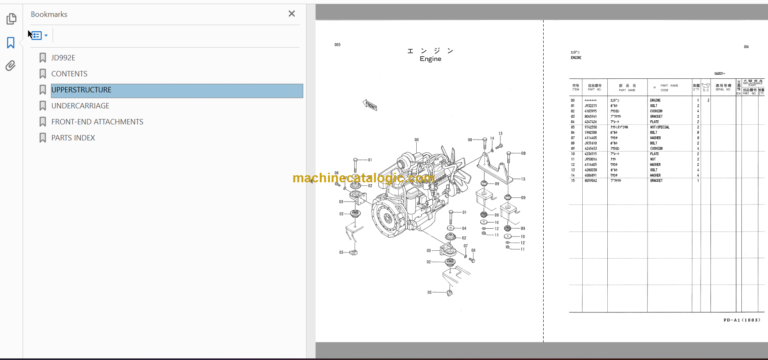Click bookmark icon beside FRONT-END ATTACHMENTS
The image size is (768, 360).
[43, 122]
